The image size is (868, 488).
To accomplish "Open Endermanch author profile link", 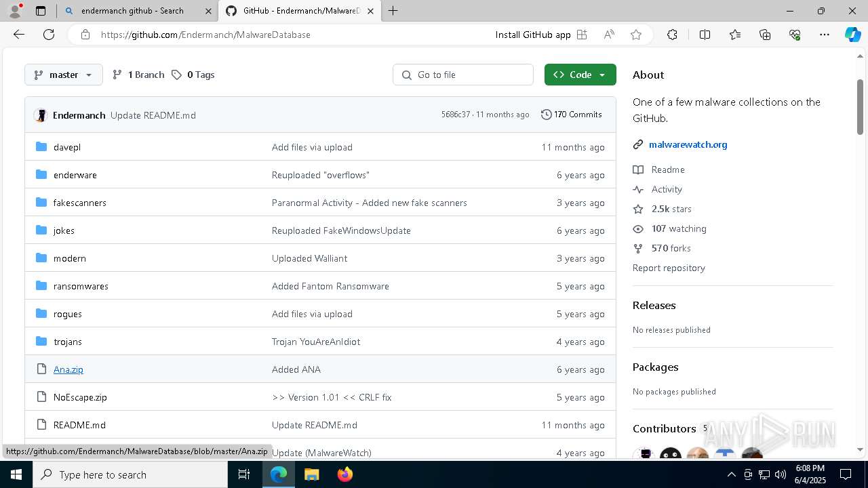I will (79, 115).
